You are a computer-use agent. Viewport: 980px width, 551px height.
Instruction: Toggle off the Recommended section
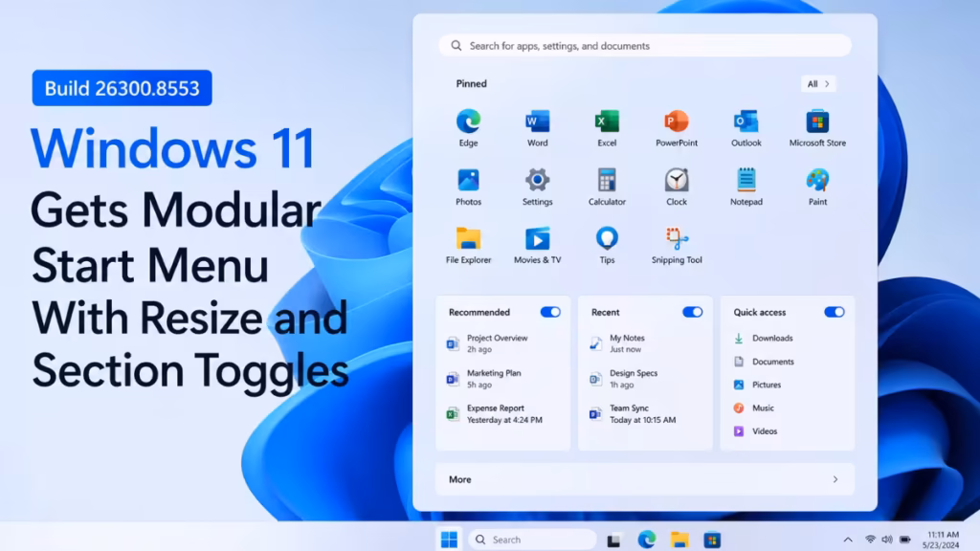[x=550, y=312]
